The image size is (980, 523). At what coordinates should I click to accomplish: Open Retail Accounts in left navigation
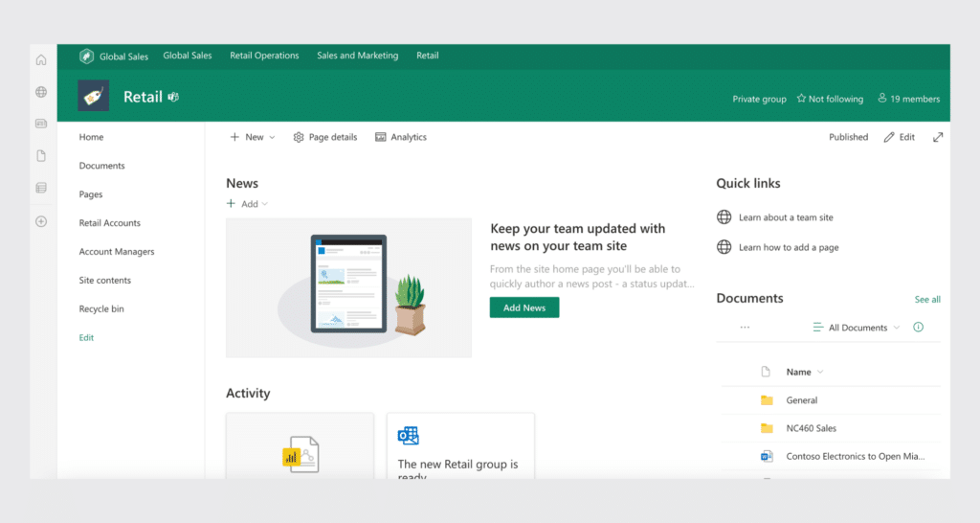(x=110, y=223)
